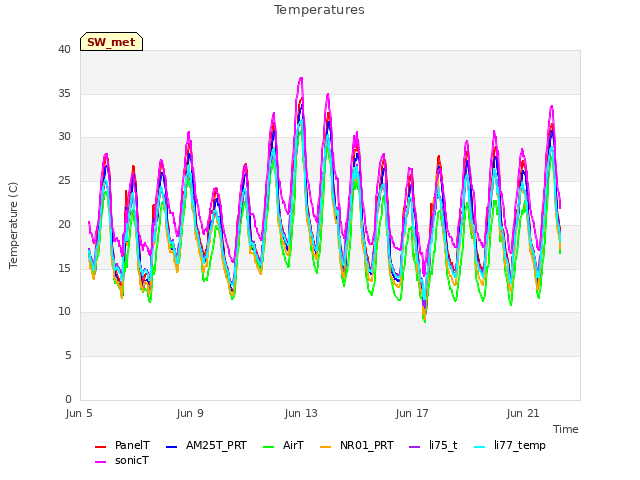The width and height of the screenshot is (640, 480).
Task: Click the Jun 21 x-axis tick label
Action: (523, 413)
